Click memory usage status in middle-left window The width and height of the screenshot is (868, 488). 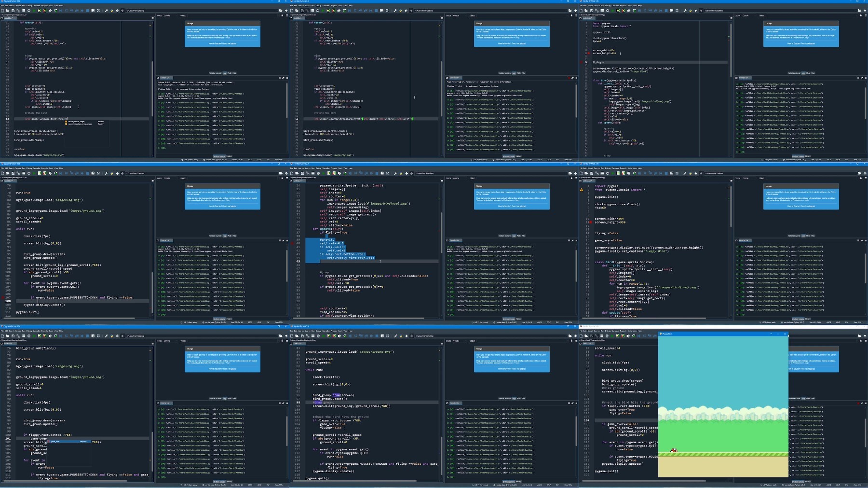[x=279, y=322]
